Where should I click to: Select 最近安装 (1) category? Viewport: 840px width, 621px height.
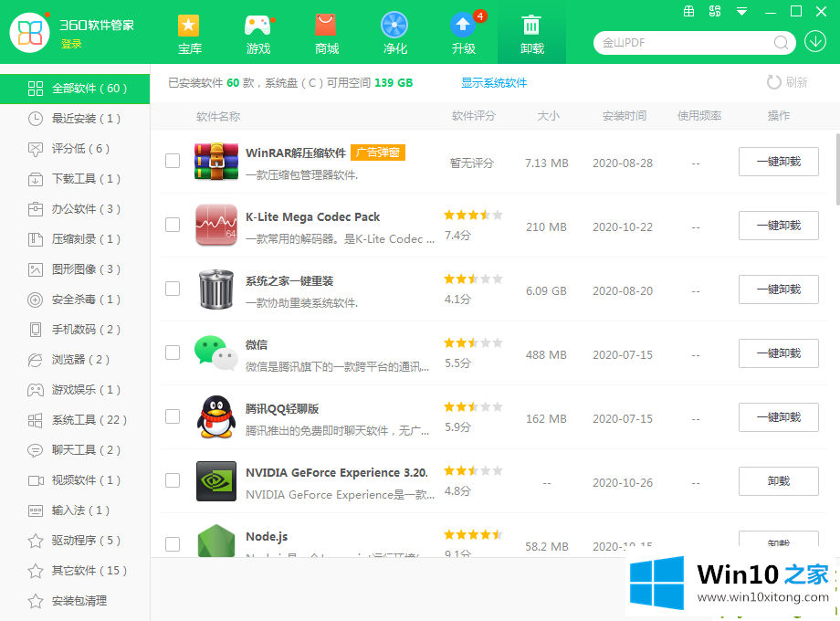(x=75, y=119)
